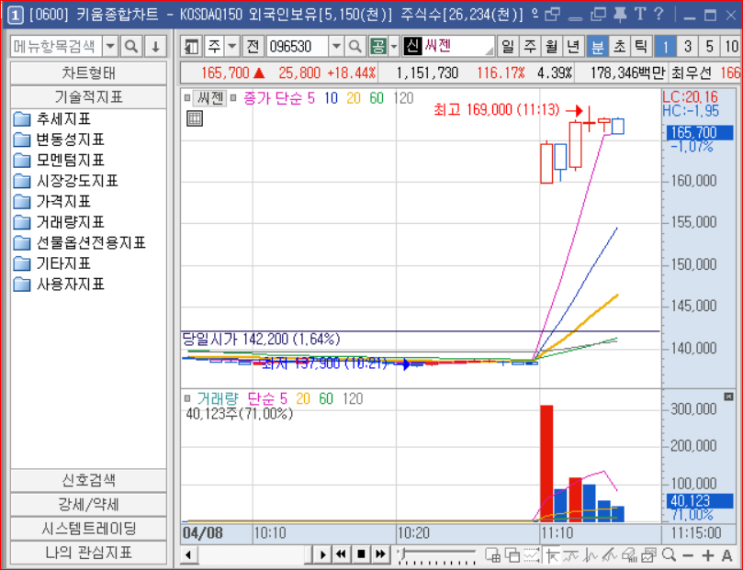Open the menu search dropdown arrow
The image size is (743, 570).
[110, 47]
